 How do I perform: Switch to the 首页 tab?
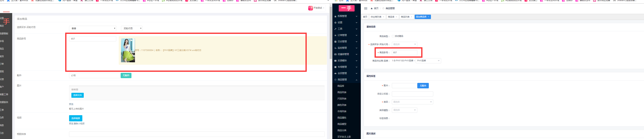click(365, 17)
